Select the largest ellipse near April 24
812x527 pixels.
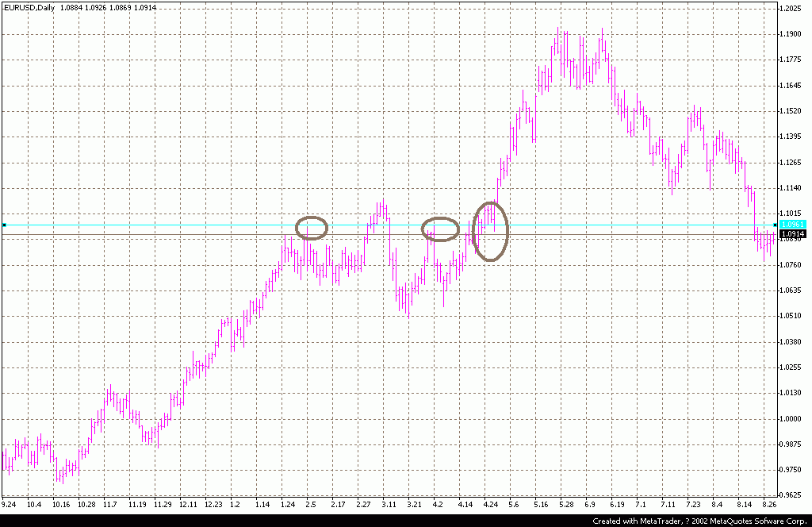491,232
